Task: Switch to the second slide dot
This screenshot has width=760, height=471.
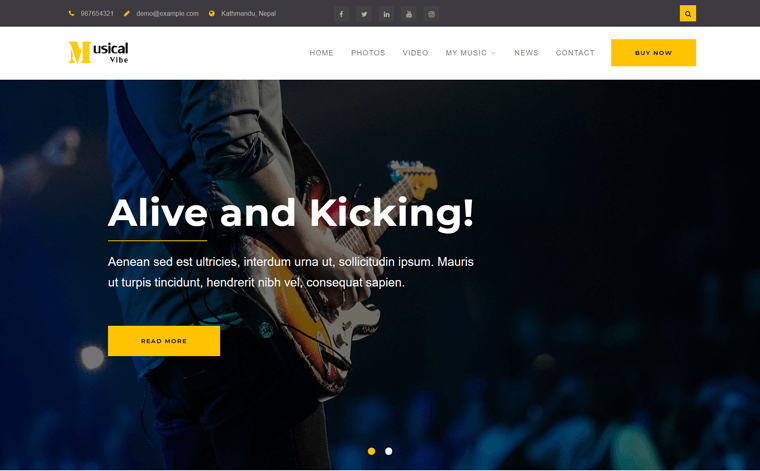Action: pos(389,451)
